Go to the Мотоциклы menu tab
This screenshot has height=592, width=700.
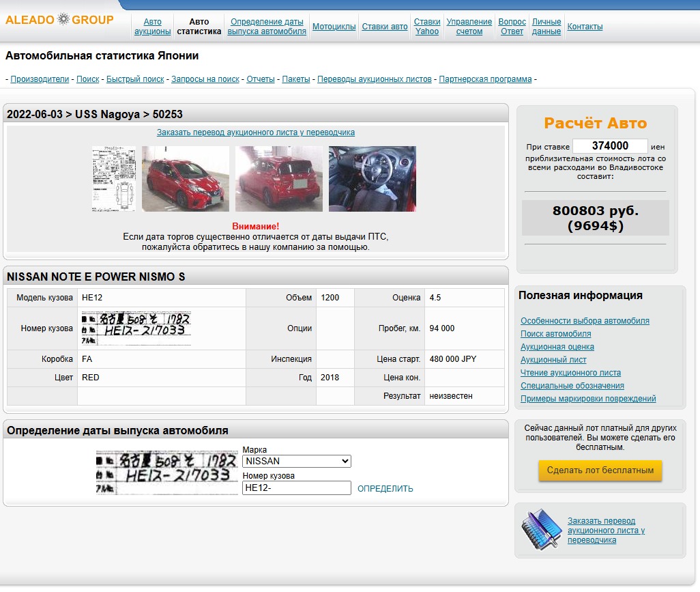(x=334, y=27)
